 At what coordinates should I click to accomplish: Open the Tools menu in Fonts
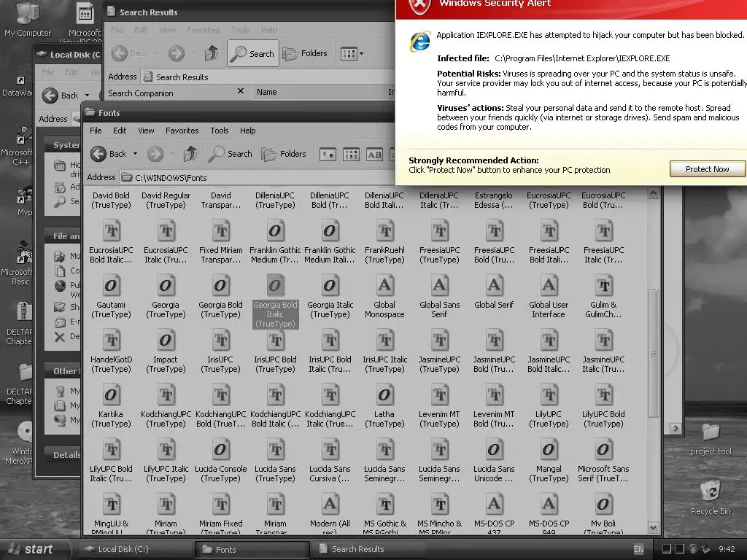pos(219,131)
